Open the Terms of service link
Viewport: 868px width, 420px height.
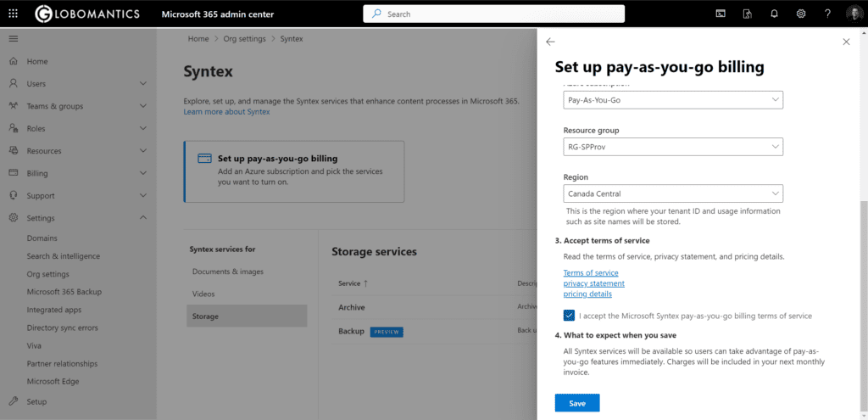(x=591, y=272)
